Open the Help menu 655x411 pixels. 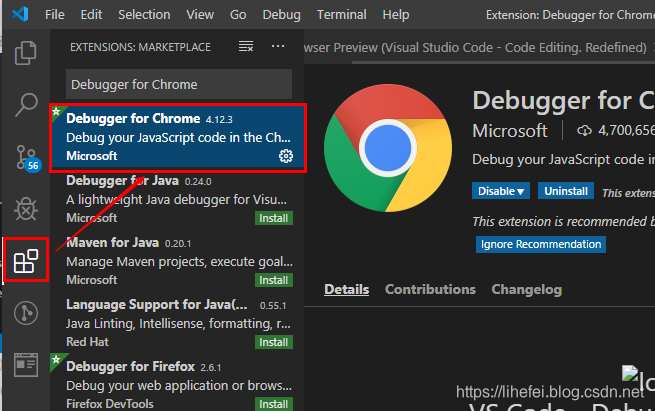396,15
